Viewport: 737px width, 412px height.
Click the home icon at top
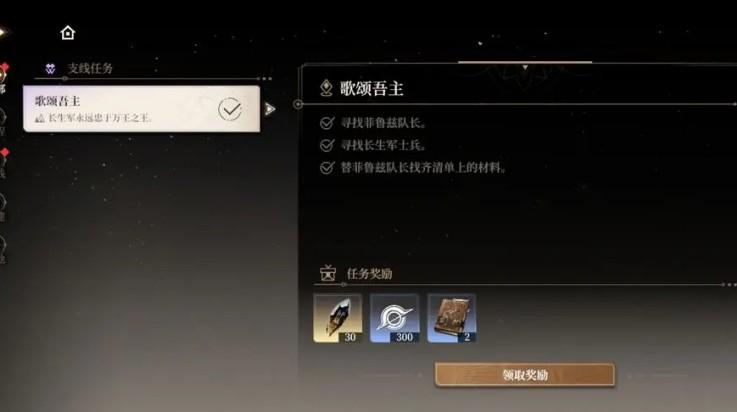coord(68,33)
